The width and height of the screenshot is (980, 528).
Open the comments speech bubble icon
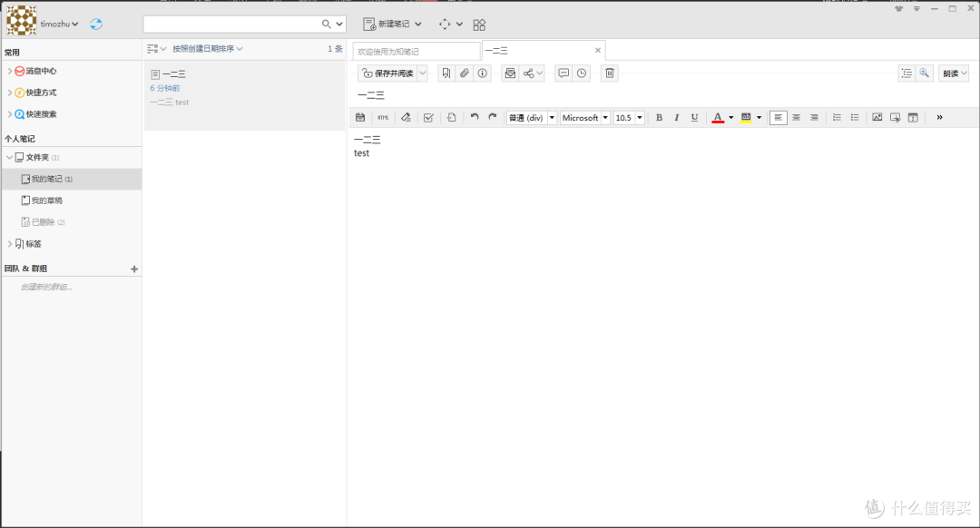(x=563, y=73)
